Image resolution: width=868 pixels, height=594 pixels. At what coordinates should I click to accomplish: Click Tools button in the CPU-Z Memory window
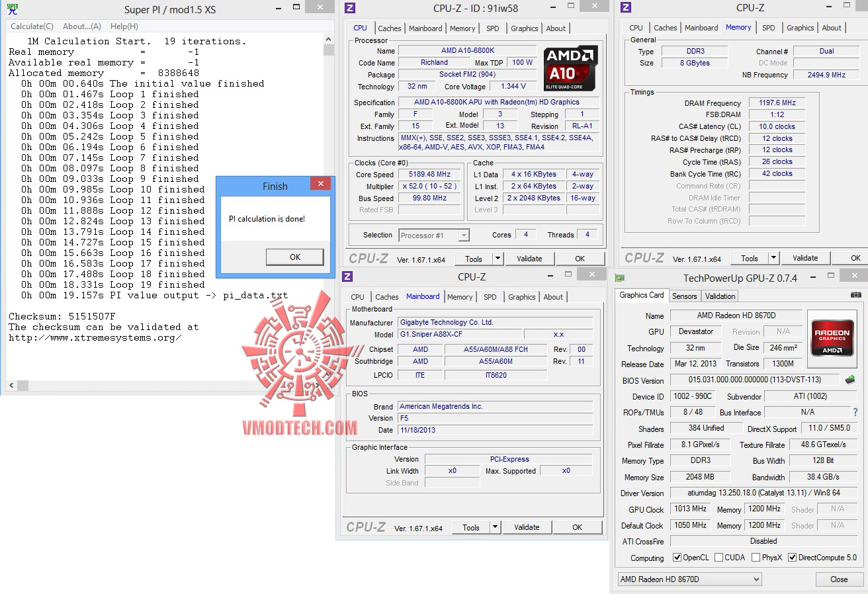pyautogui.click(x=750, y=258)
